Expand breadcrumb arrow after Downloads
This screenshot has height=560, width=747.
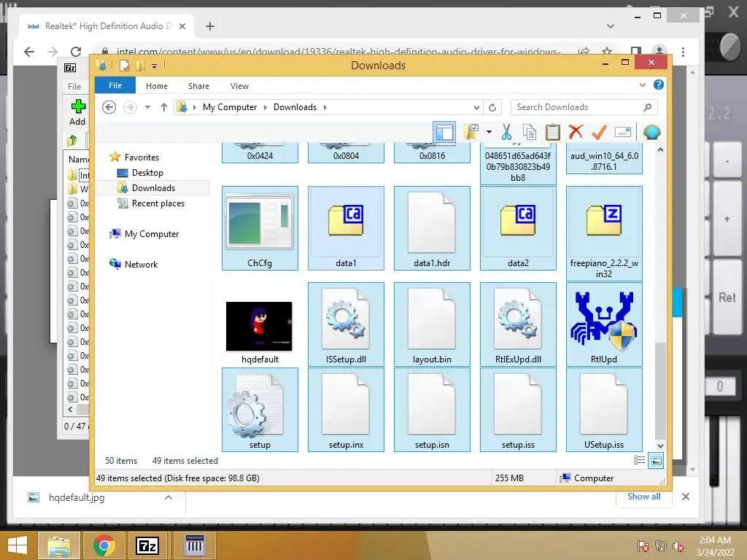click(325, 107)
